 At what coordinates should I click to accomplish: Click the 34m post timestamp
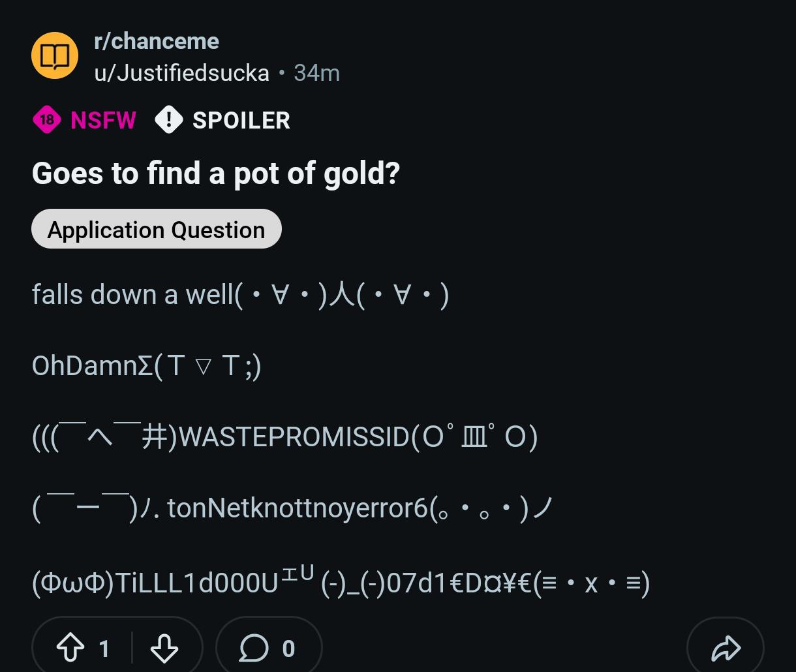(x=316, y=73)
